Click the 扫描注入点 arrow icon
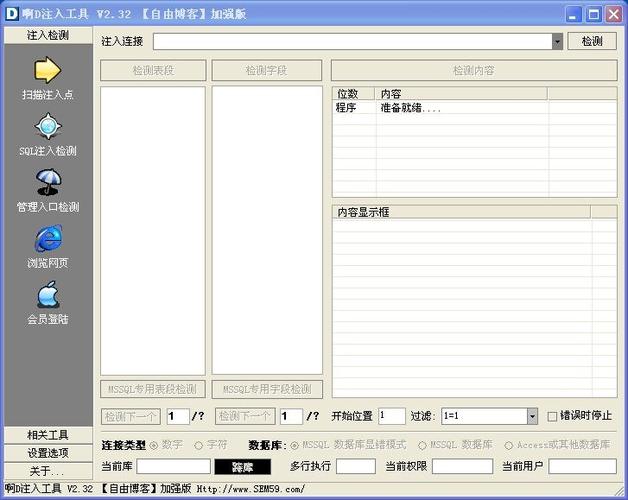Viewport: 628px width, 500px height. (x=48, y=70)
